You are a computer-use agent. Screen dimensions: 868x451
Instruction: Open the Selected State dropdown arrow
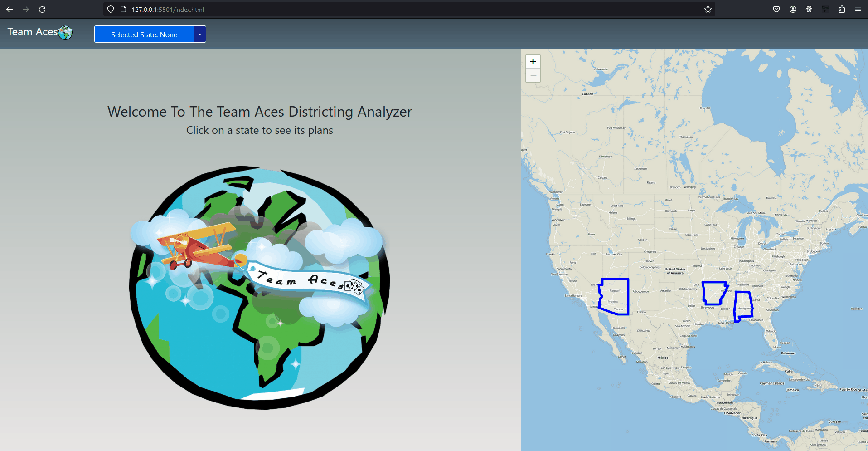[200, 34]
